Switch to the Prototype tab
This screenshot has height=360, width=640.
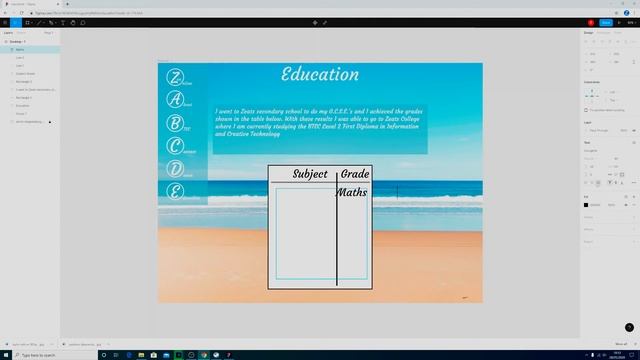tap(604, 33)
